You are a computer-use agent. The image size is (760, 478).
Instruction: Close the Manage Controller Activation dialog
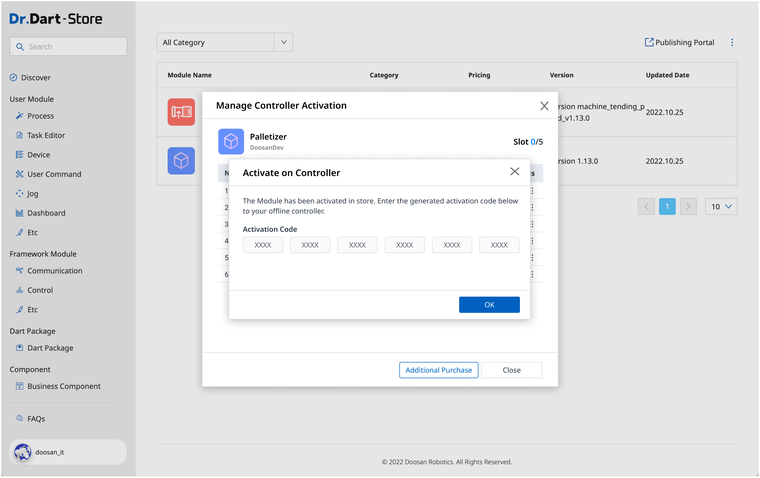(x=544, y=105)
